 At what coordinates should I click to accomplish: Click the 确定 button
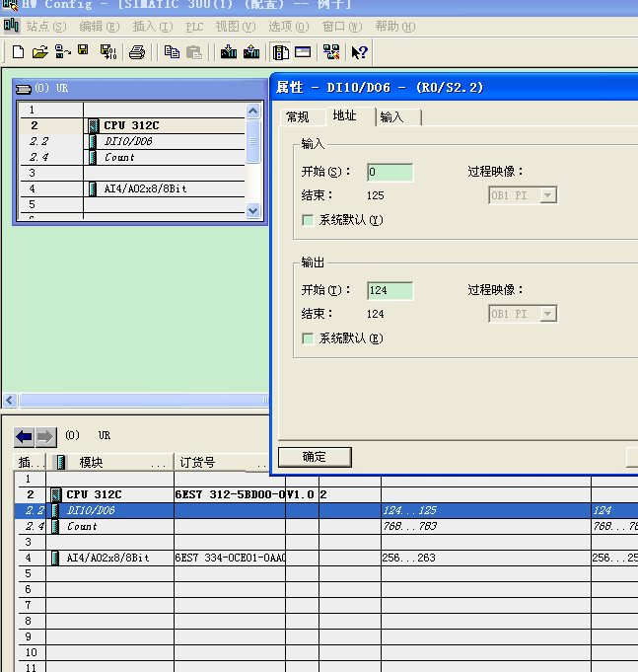(315, 457)
